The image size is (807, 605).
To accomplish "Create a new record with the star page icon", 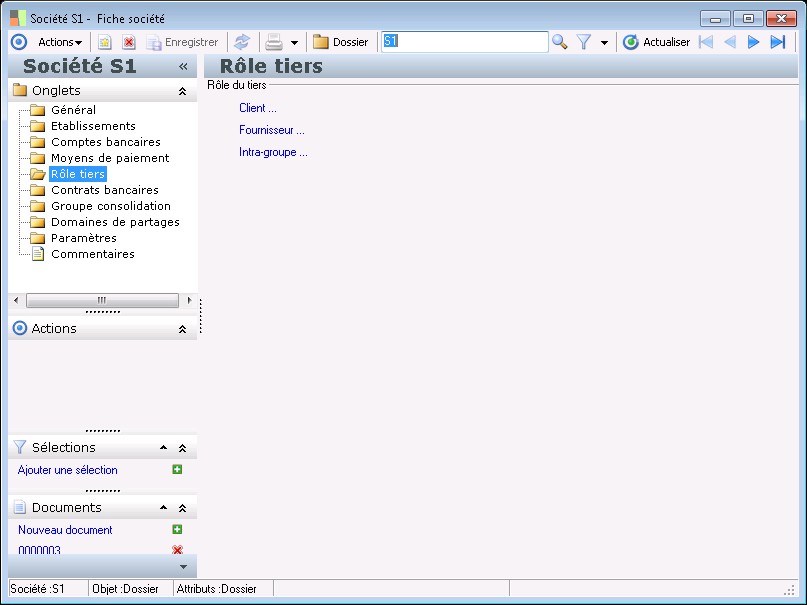I will [x=104, y=42].
